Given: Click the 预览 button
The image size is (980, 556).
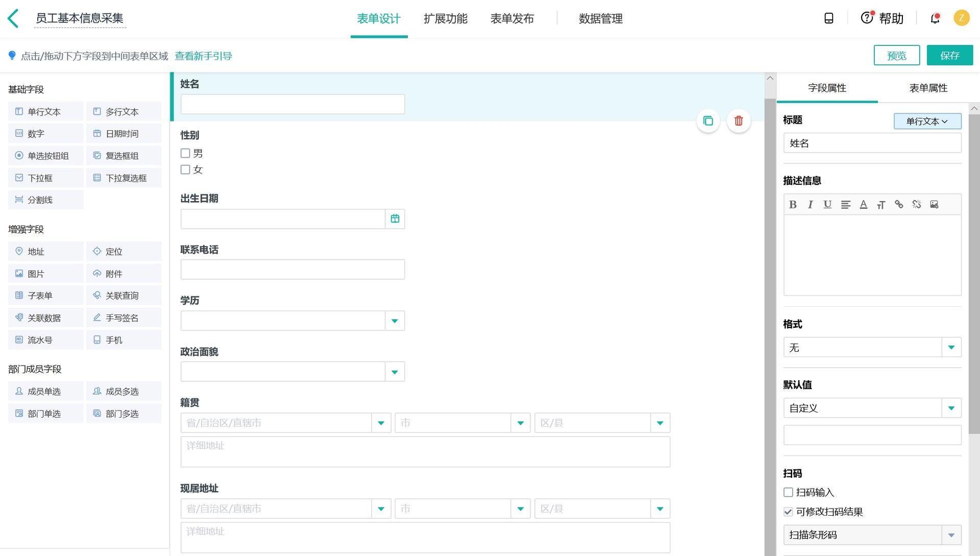Looking at the screenshot, I should click(x=897, y=55).
